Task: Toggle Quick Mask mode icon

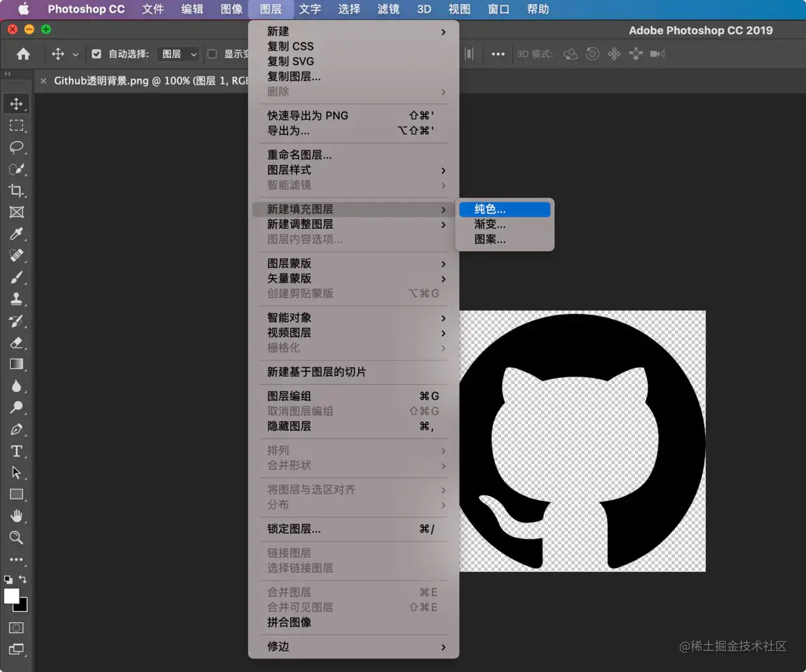Action: point(17,628)
